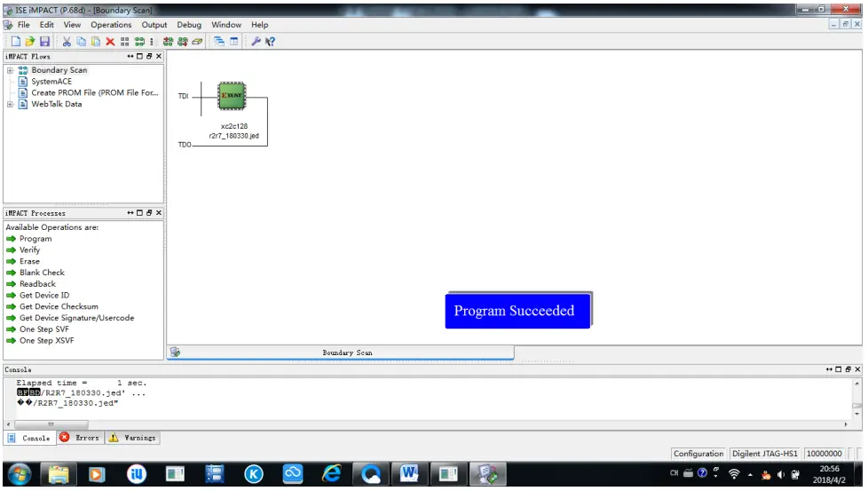Click the red X Delete icon
This screenshot has width=868, height=491.
(110, 42)
